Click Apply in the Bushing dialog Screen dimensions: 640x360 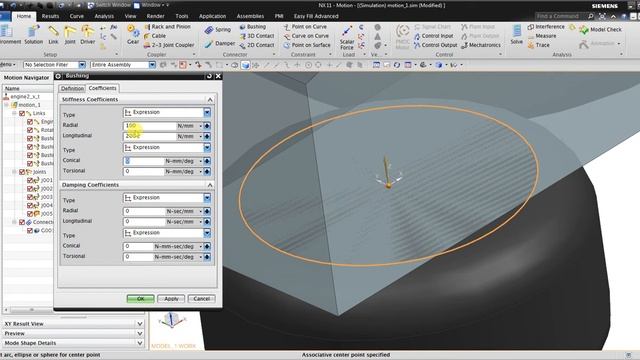point(171,299)
